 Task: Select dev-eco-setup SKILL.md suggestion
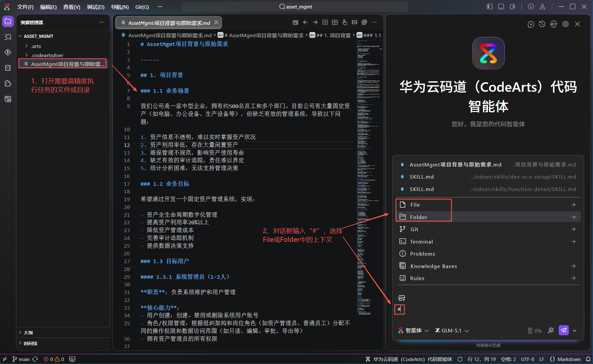488,177
